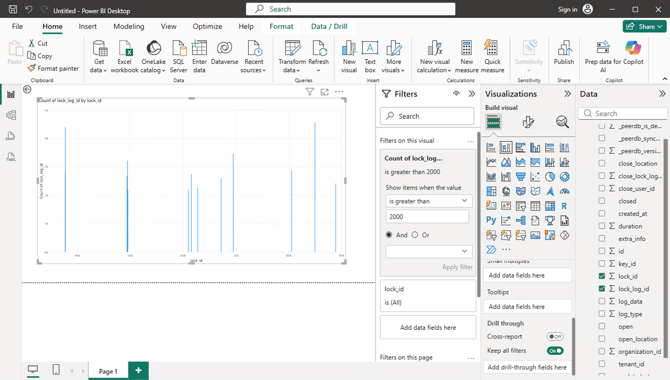Select the stacked column chart visual

[506, 148]
